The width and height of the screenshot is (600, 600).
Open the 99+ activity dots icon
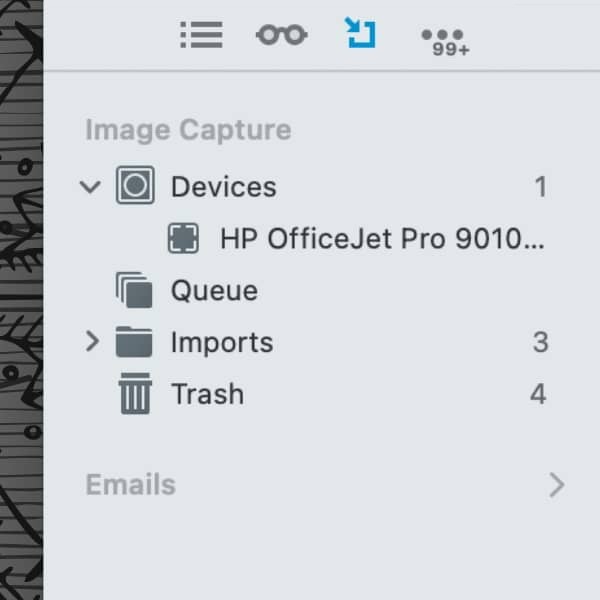click(x=446, y=40)
